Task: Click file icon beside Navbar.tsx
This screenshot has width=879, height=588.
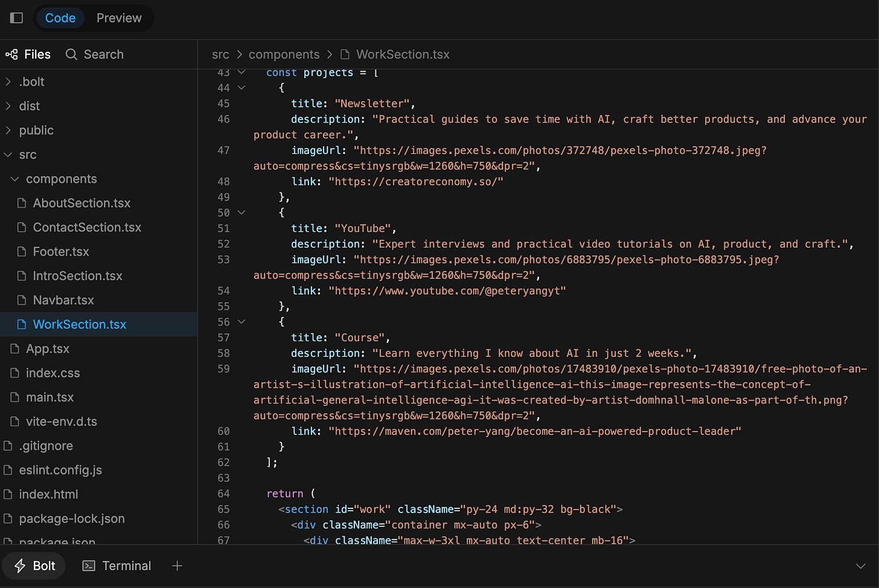Action: pyautogui.click(x=22, y=300)
